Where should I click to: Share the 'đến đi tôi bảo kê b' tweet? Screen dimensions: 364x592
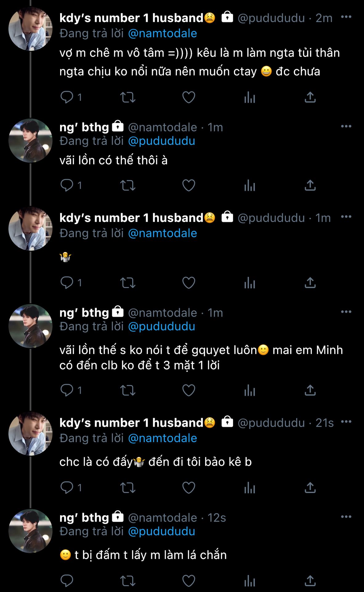310,487
